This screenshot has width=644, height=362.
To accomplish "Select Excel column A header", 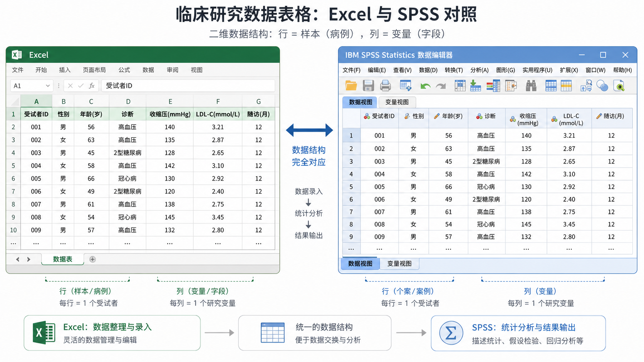I will 36,102.
